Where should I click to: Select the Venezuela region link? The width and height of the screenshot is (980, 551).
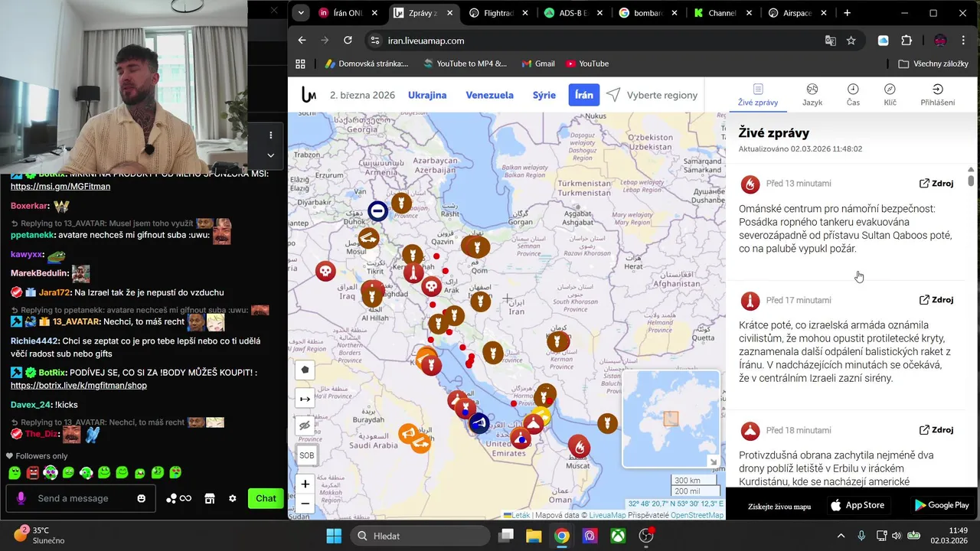click(x=489, y=96)
